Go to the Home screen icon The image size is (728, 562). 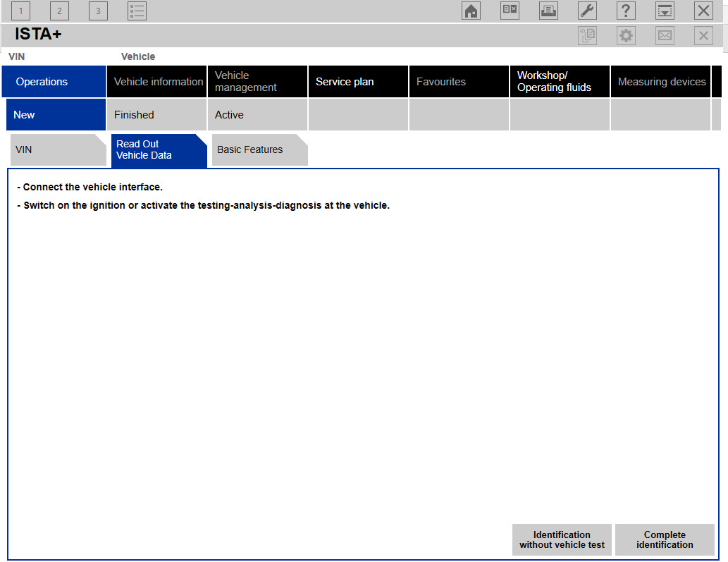click(x=471, y=11)
